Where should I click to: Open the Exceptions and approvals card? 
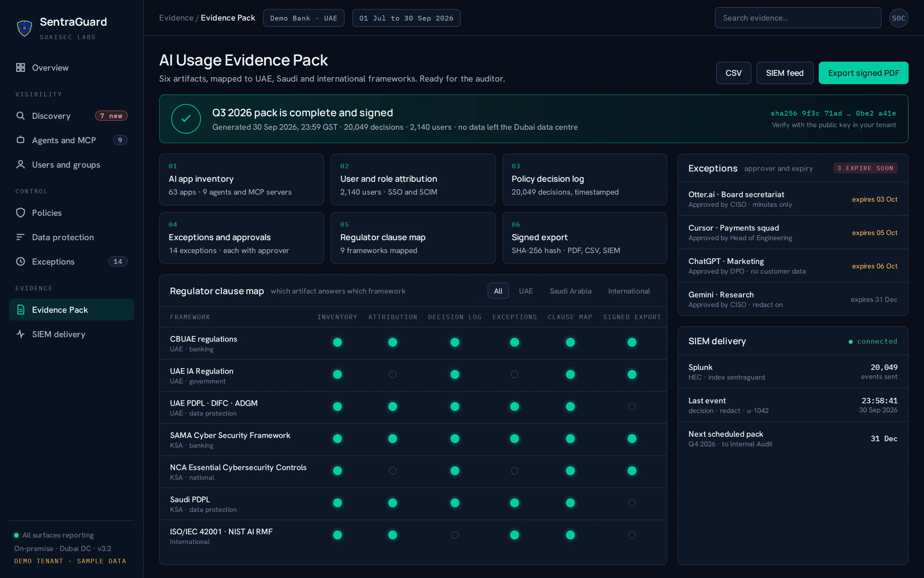click(x=241, y=238)
